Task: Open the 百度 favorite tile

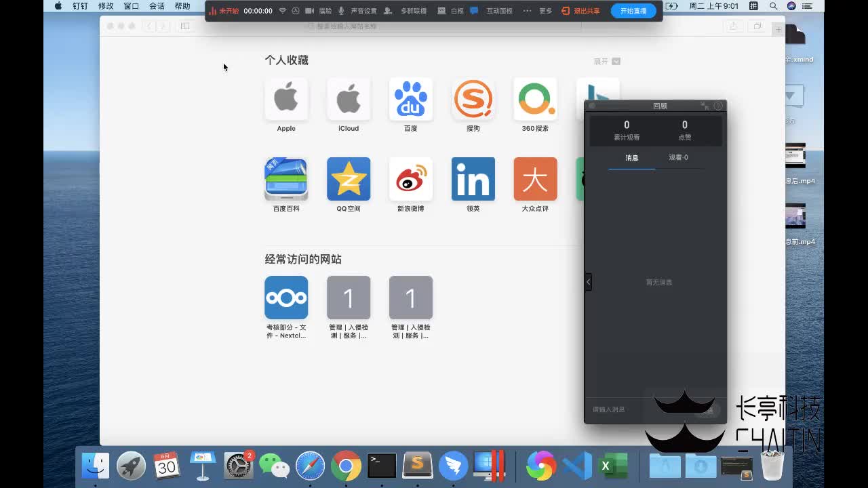Action: 411,100
